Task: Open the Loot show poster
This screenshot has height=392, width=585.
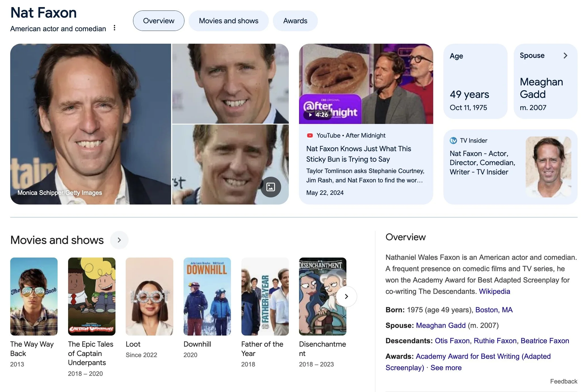Action: pyautogui.click(x=149, y=296)
